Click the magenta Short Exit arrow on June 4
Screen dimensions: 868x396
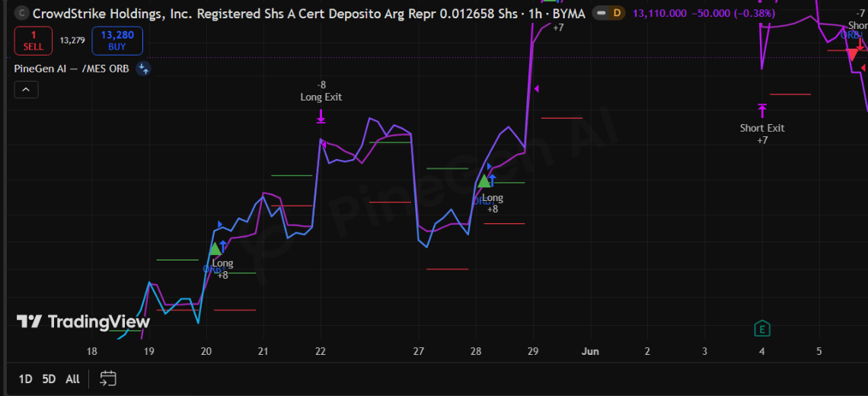pyautogui.click(x=762, y=110)
